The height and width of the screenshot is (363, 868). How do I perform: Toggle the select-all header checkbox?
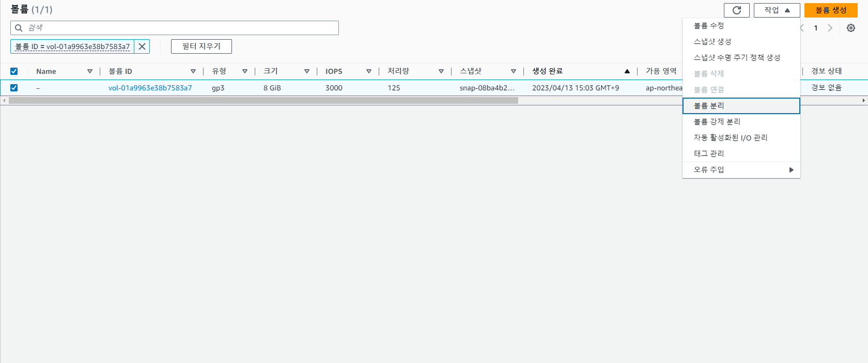pos(14,71)
